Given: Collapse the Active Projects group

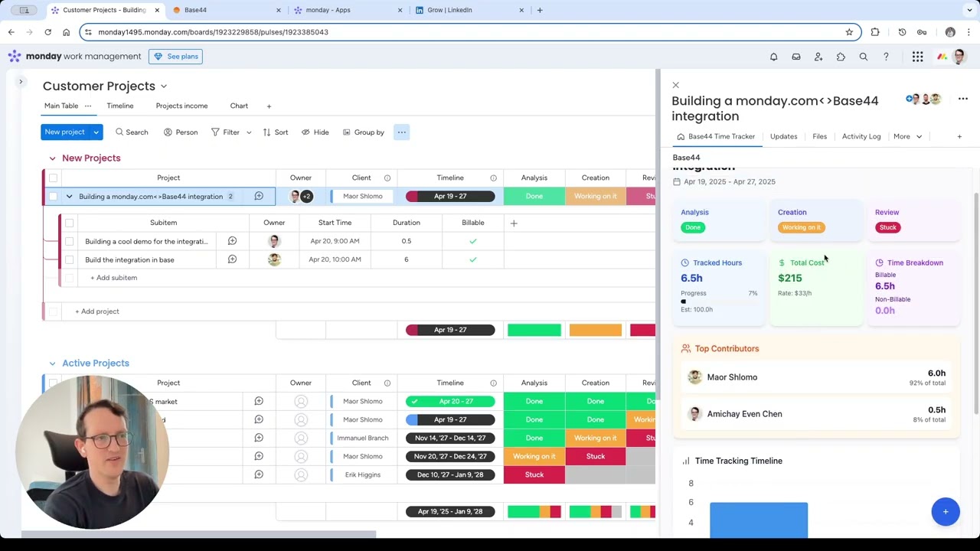Looking at the screenshot, I should 52,364.
